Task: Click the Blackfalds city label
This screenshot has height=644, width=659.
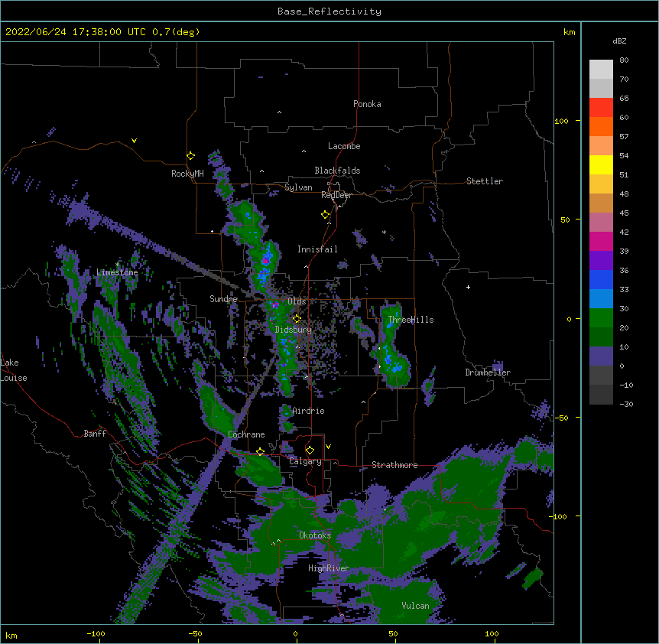Action: 337,171
